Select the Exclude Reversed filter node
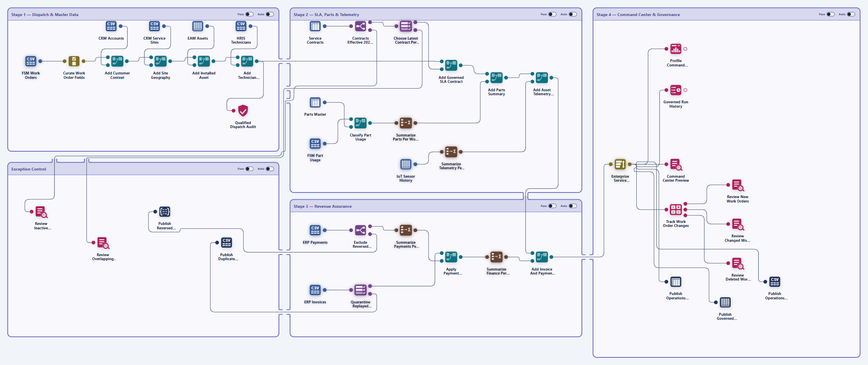 coord(361,231)
